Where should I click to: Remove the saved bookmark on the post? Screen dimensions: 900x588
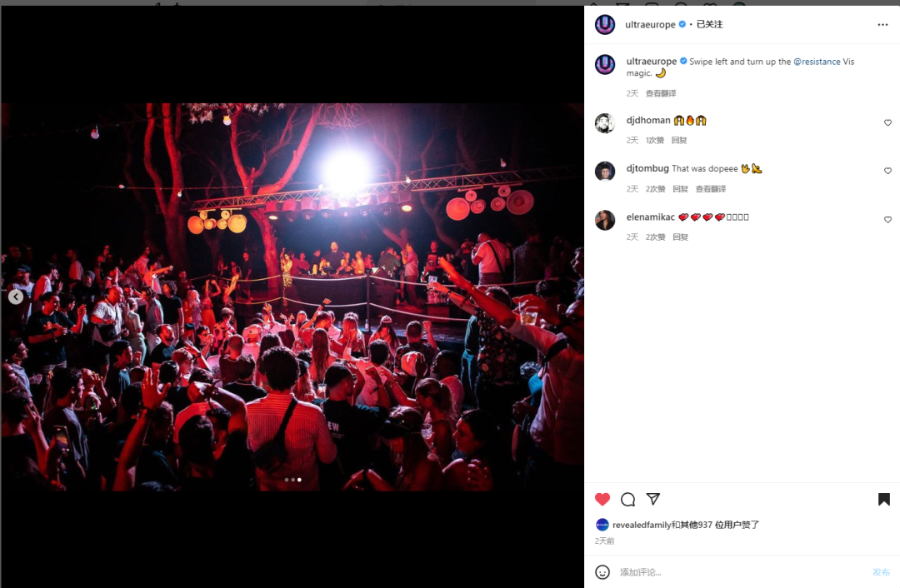[x=884, y=499]
